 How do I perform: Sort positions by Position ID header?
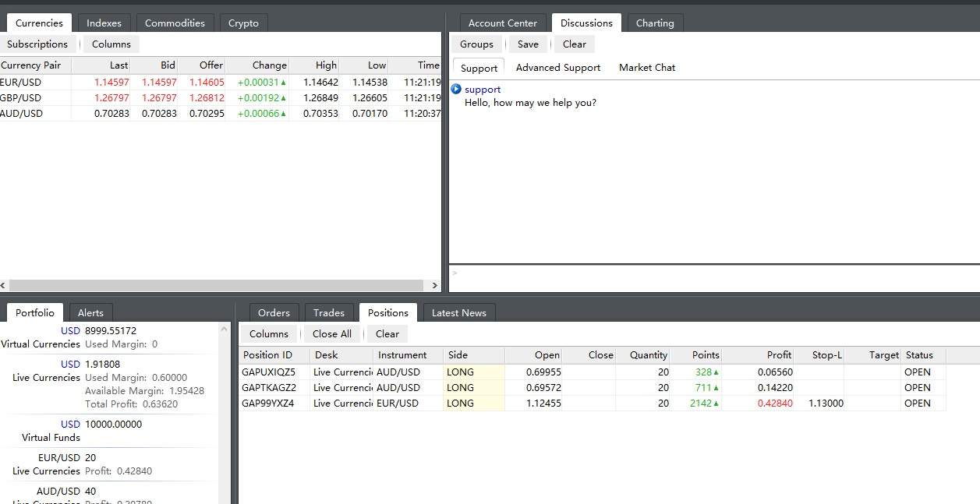(x=274, y=355)
